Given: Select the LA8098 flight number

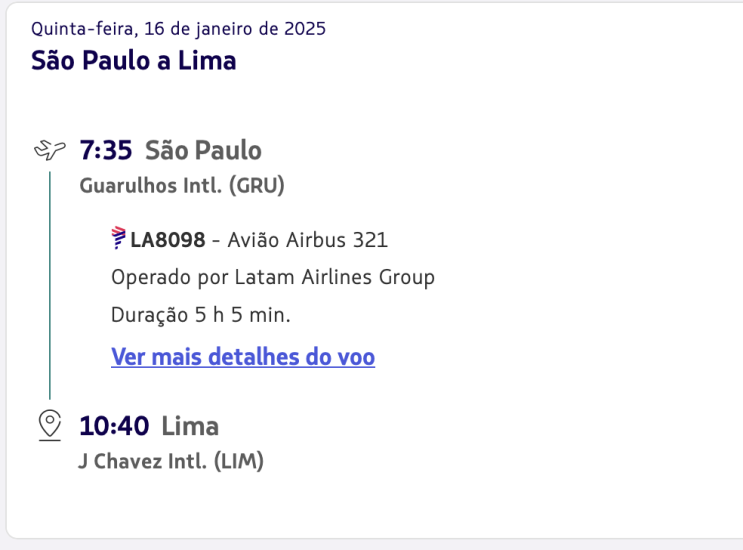Looking at the screenshot, I should click(168, 240).
